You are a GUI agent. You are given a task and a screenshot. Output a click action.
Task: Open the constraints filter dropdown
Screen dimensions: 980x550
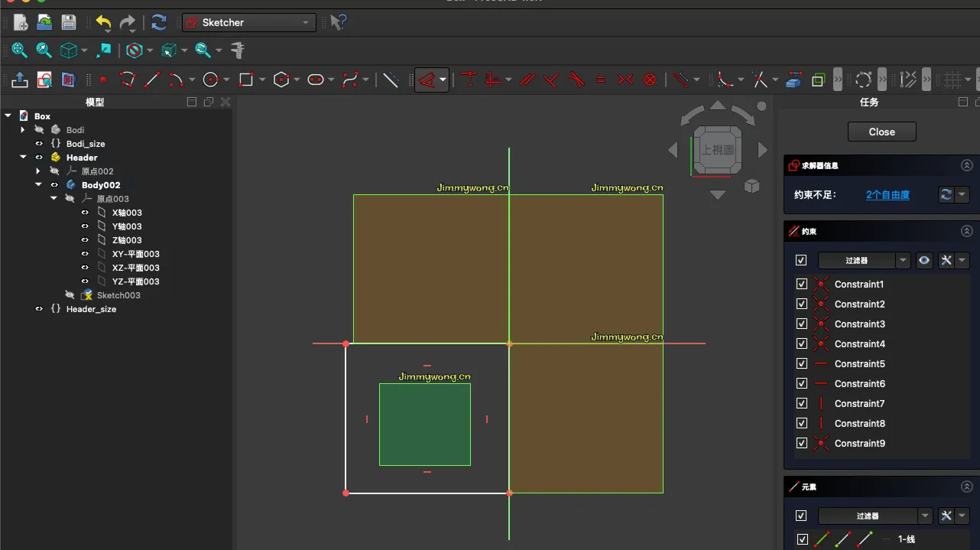pyautogui.click(x=903, y=261)
